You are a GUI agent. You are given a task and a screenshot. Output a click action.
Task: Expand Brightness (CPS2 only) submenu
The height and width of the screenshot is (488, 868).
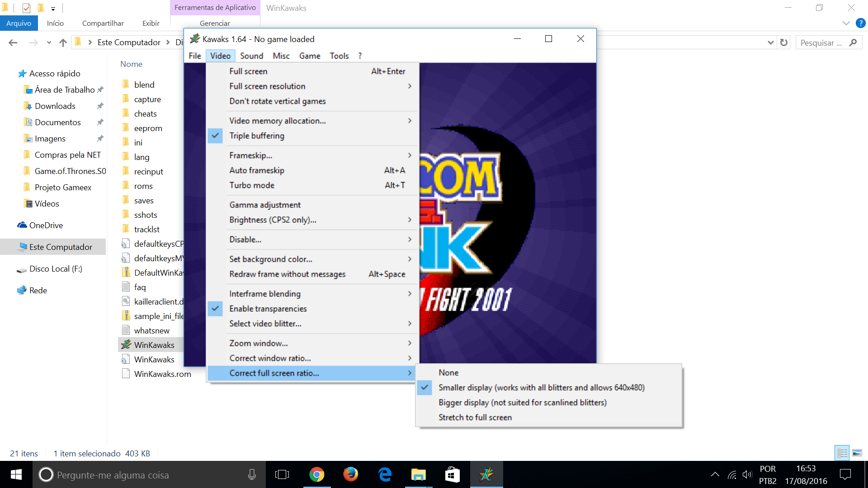coord(312,220)
